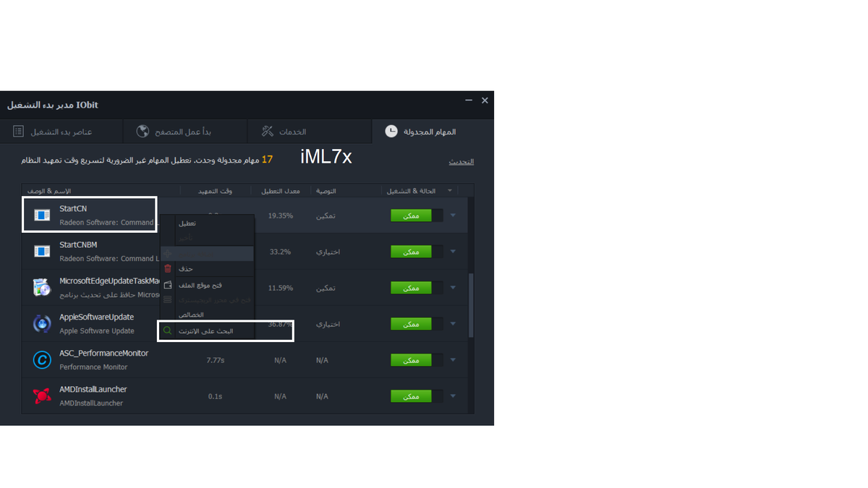Image resolution: width=868 pixels, height=488 pixels.
Task: Select the StartCN row name
Action: click(x=73, y=208)
